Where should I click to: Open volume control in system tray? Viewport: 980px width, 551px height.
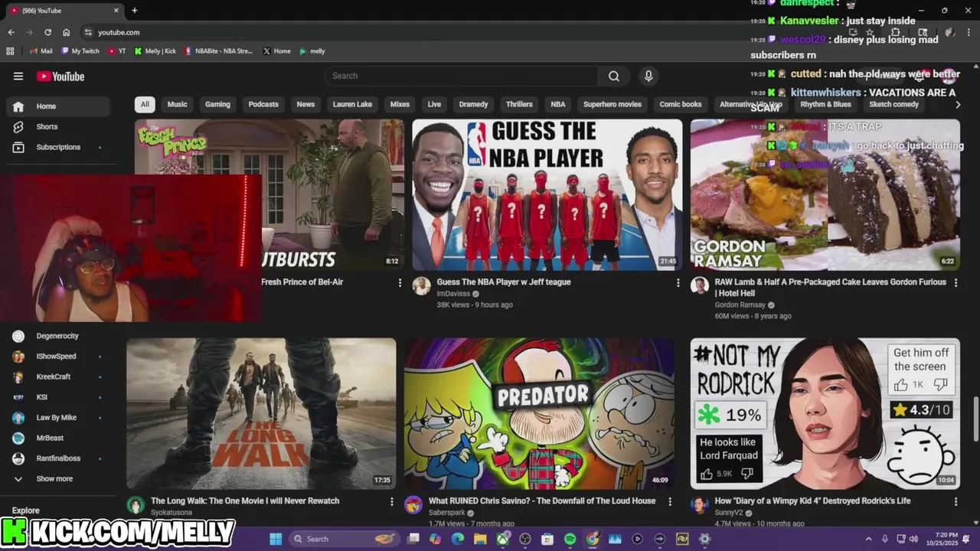click(x=913, y=539)
